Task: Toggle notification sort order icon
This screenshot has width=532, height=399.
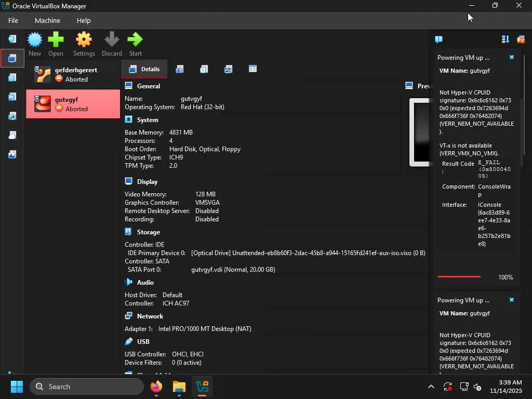Action: click(505, 39)
